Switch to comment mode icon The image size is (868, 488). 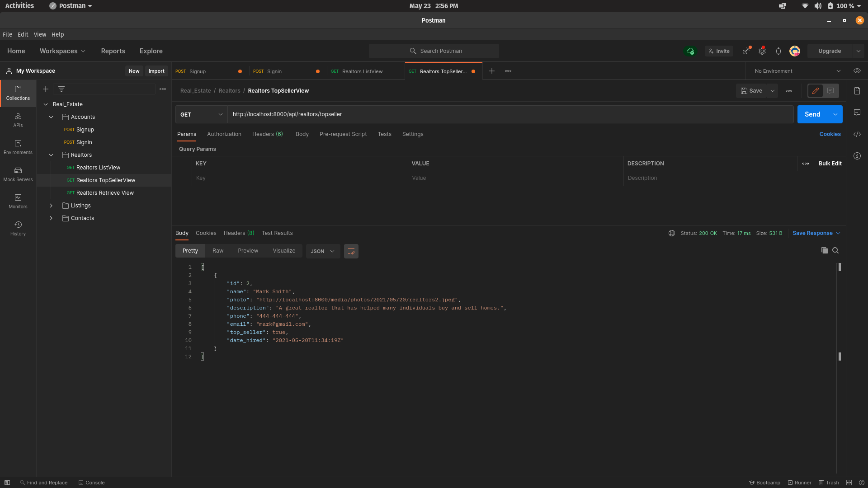pos(830,91)
